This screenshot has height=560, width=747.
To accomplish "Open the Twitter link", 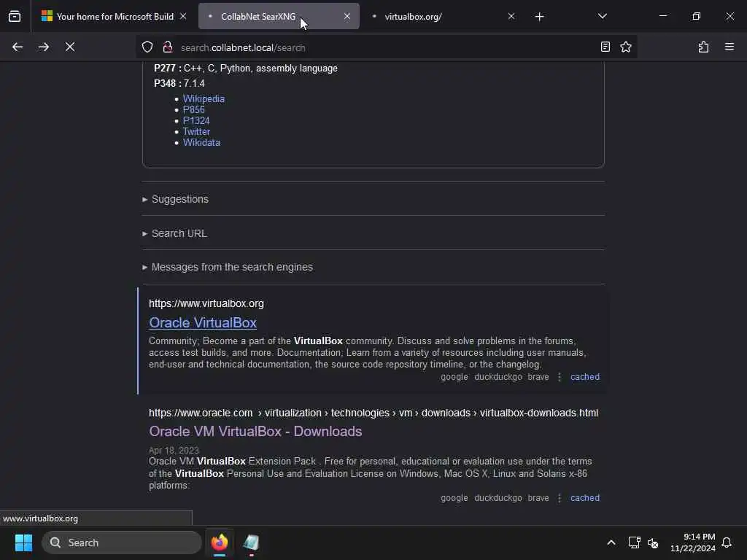I will pos(196,131).
